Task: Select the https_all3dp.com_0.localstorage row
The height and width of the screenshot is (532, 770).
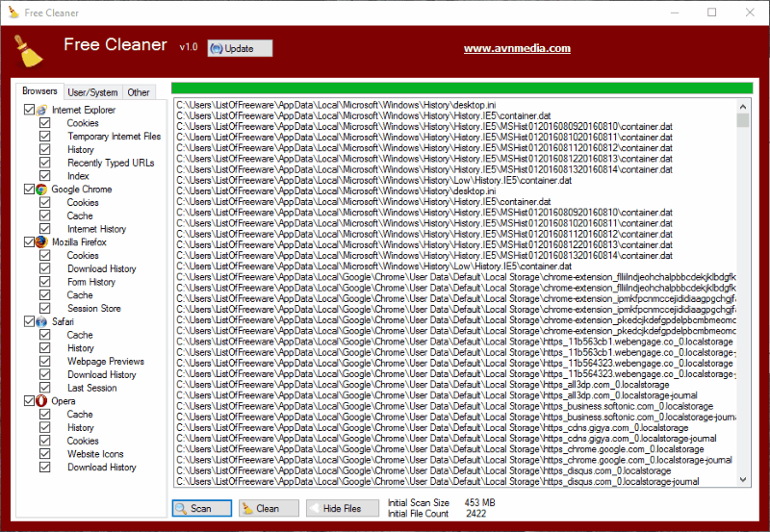Action: (x=423, y=385)
